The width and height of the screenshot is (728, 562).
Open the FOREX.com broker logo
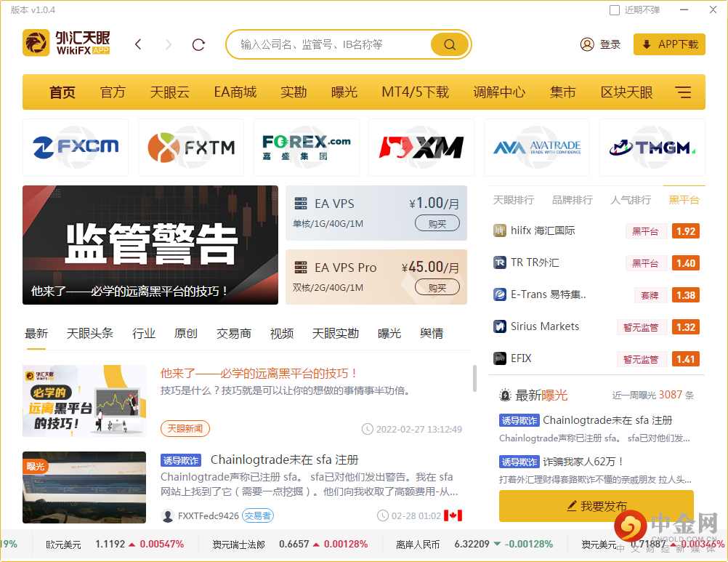pyautogui.click(x=307, y=148)
